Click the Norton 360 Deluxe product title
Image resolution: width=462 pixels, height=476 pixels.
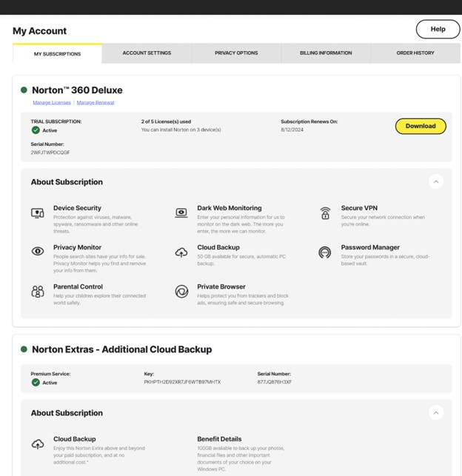77,90
